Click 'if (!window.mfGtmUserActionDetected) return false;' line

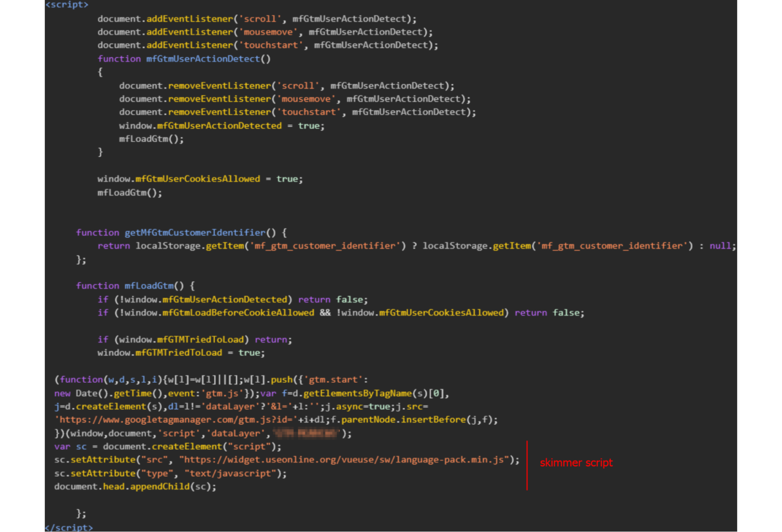click(x=233, y=299)
